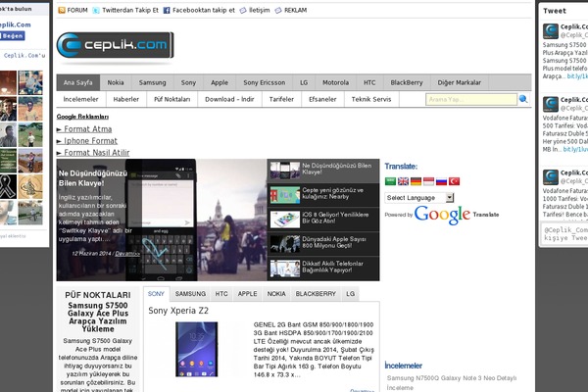Open Samsung S7500 Galaxy Ace Plus article

point(98,317)
